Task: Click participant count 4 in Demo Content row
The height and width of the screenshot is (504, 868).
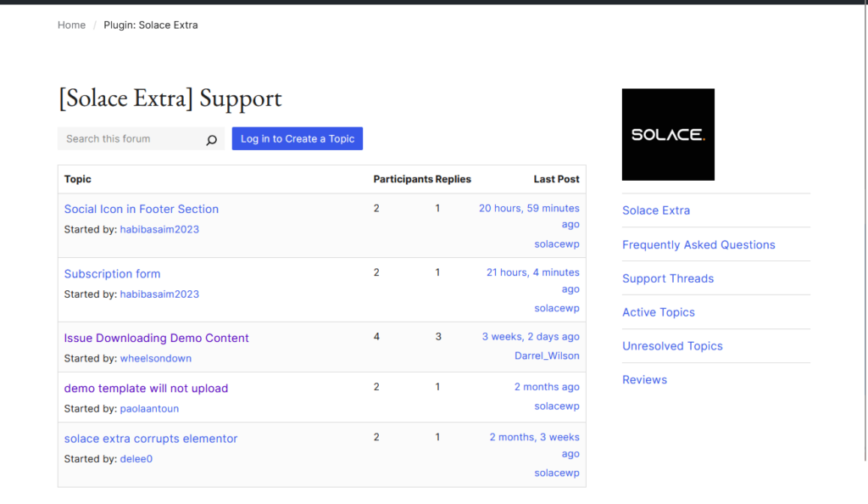Action: click(x=376, y=337)
